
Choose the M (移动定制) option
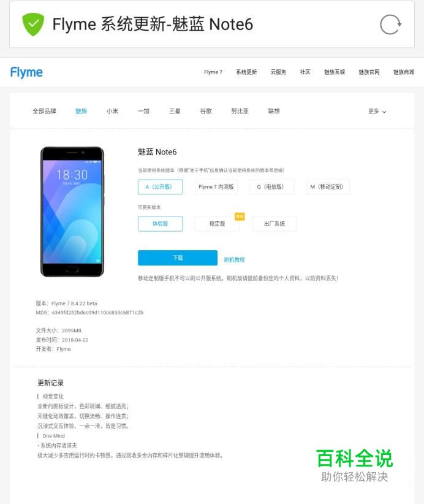point(328,187)
